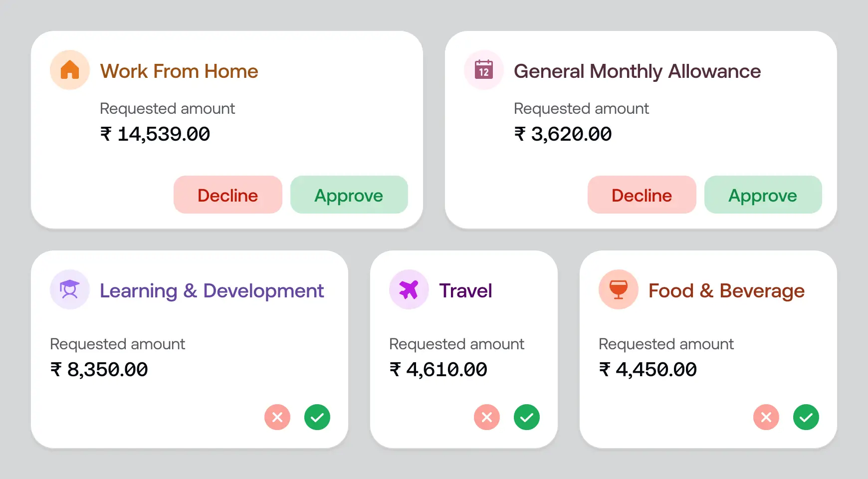868x479 pixels.
Task: Accept the Learning & Development request
Action: pos(317,417)
